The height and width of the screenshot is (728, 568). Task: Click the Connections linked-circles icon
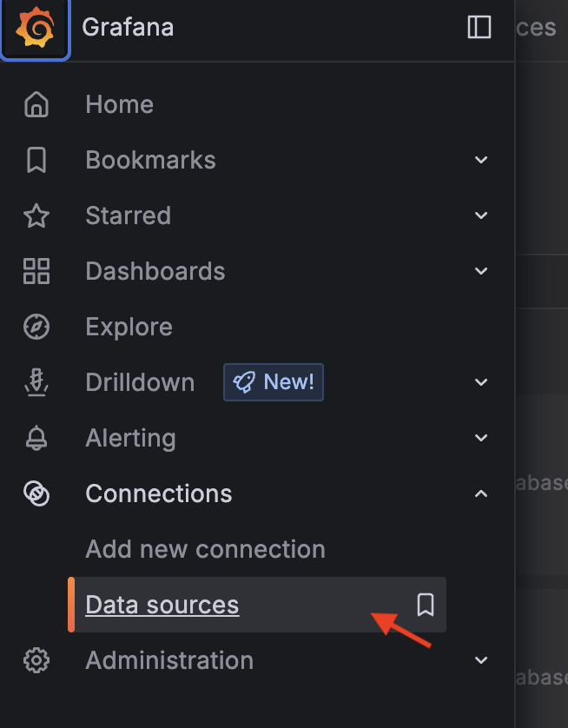click(36, 494)
